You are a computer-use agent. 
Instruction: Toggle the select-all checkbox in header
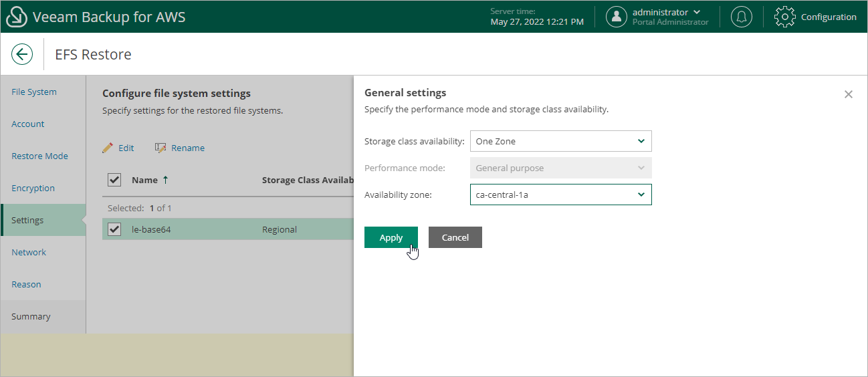coord(114,180)
